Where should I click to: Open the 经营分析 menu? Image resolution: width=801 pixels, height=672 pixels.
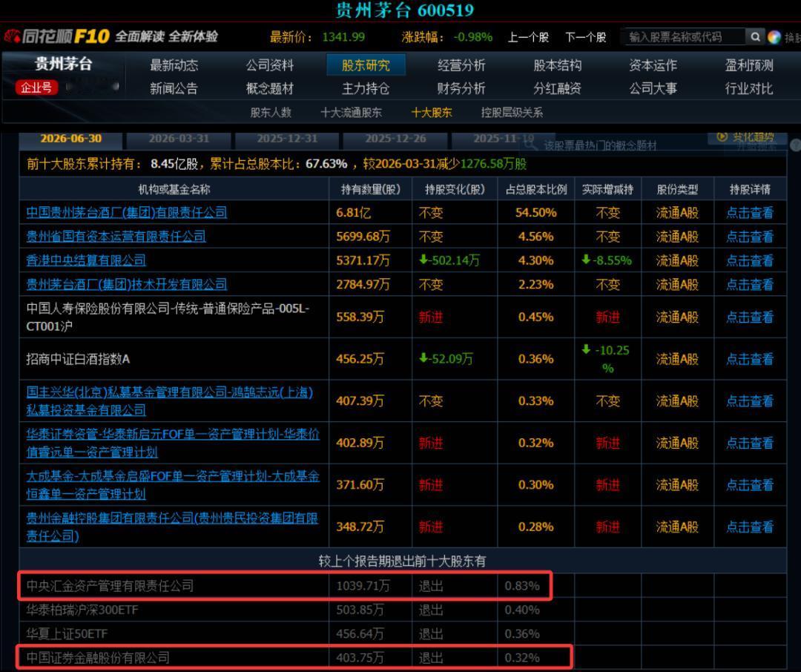461,65
